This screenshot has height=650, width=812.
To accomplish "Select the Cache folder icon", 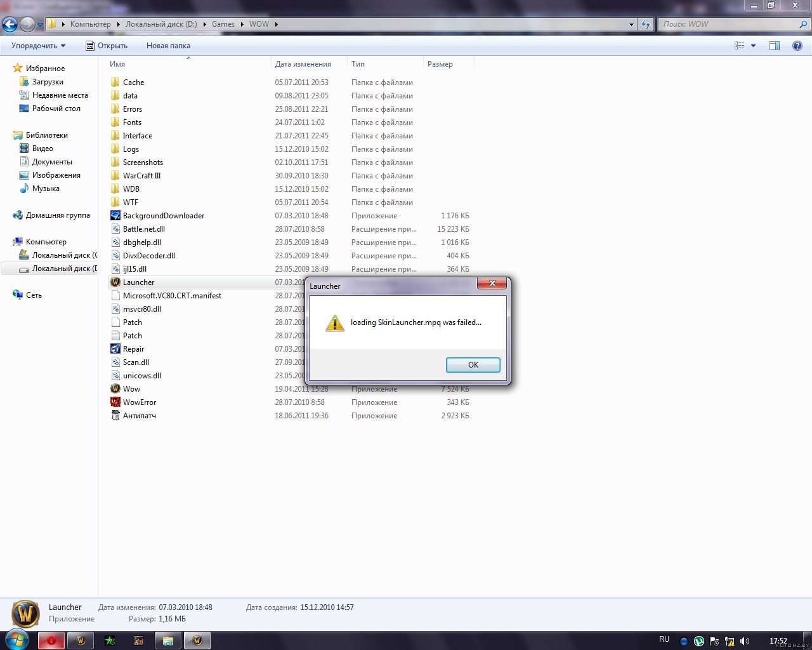I will (x=115, y=82).
